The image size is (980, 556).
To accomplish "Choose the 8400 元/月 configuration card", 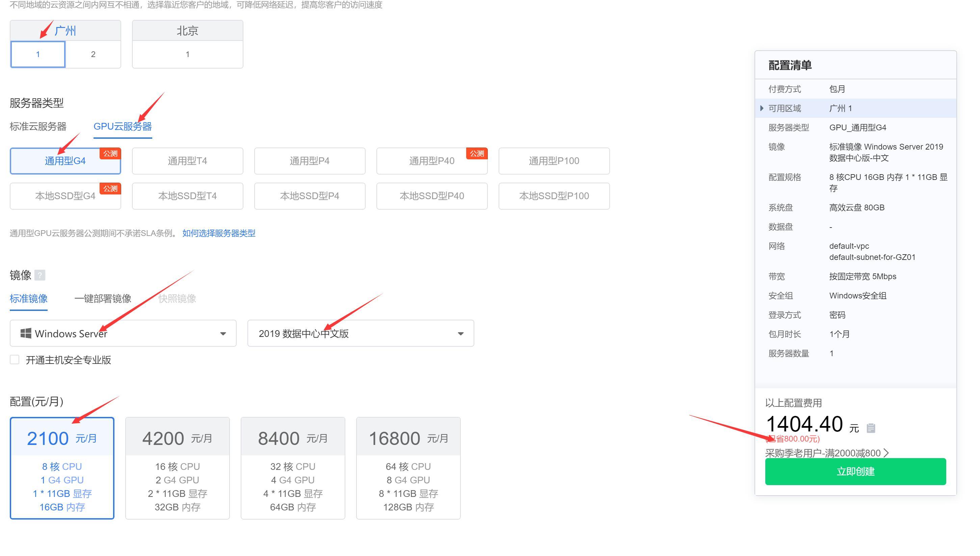I will click(293, 468).
